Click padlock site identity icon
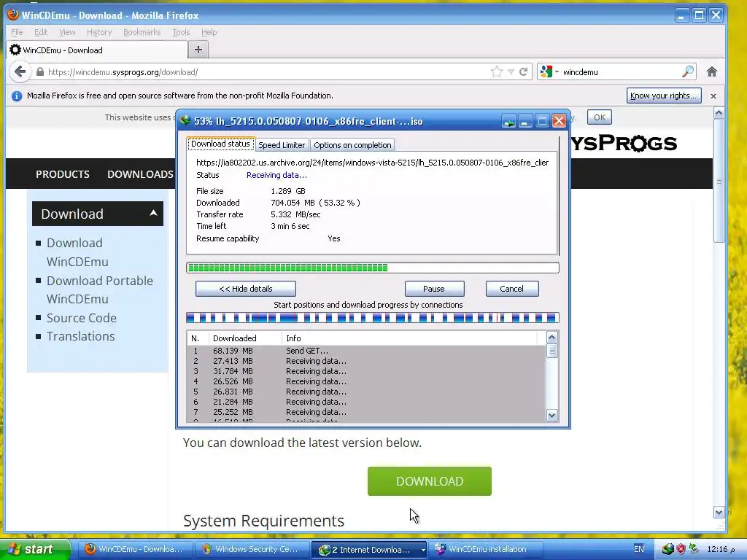 [40, 72]
